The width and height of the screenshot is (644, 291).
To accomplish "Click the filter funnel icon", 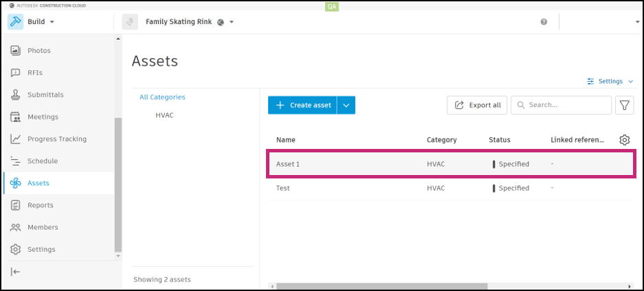I will pyautogui.click(x=624, y=105).
